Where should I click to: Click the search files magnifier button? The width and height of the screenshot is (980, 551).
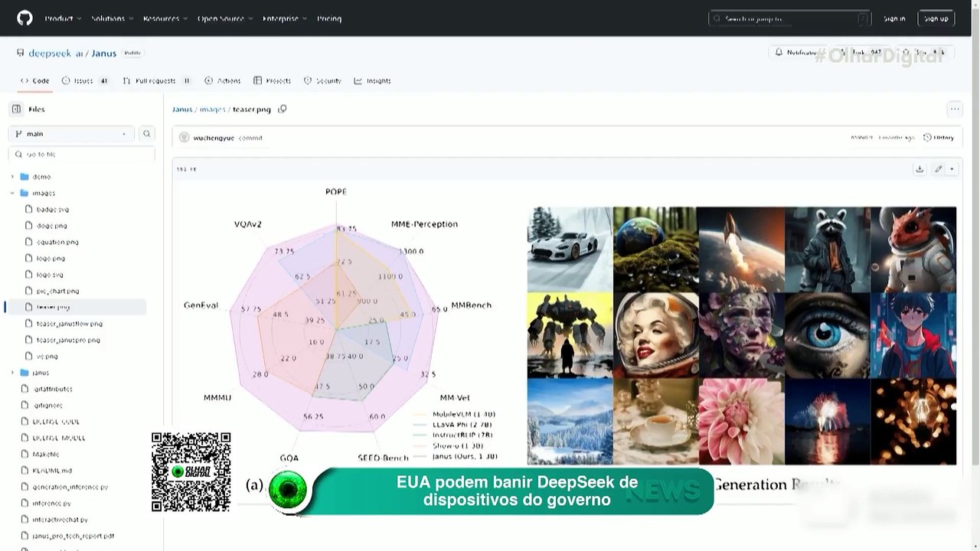point(147,133)
